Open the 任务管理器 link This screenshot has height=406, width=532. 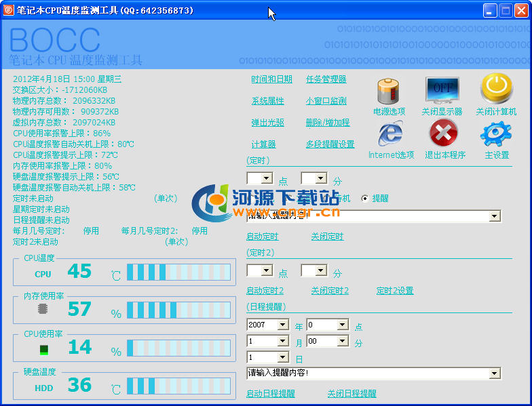(326, 79)
